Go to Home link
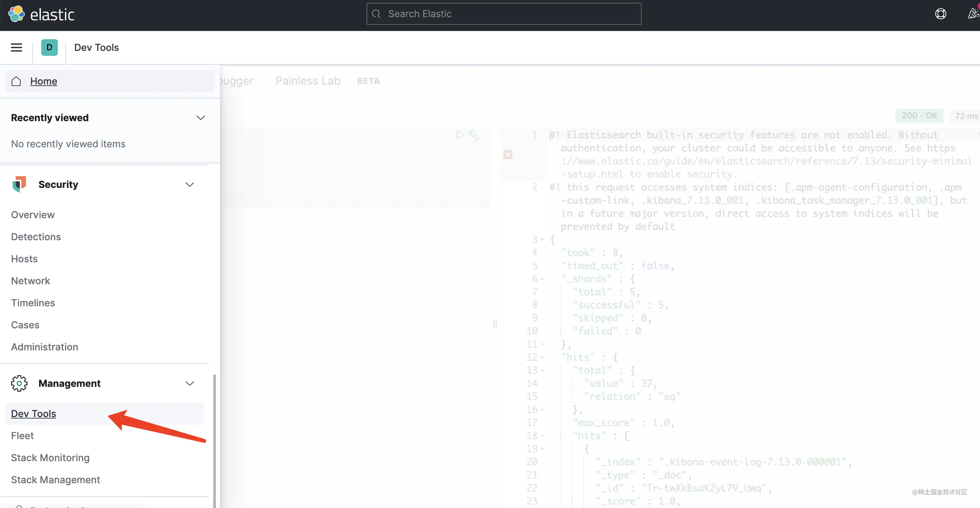Viewport: 980px width, 508px height. click(x=44, y=81)
